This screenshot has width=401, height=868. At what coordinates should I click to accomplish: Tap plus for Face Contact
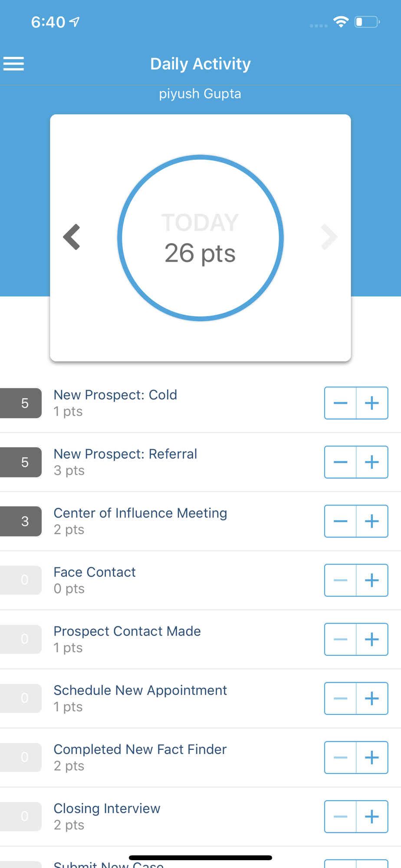pos(372,580)
